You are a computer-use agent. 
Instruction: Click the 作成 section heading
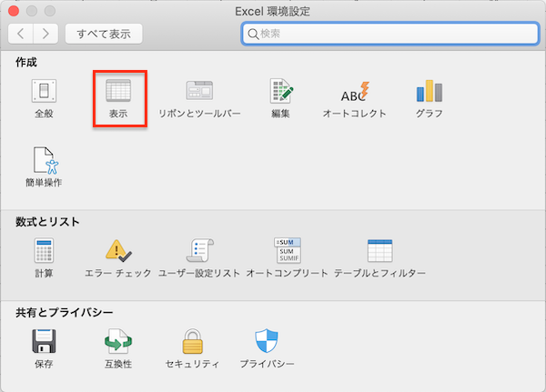tap(26, 63)
